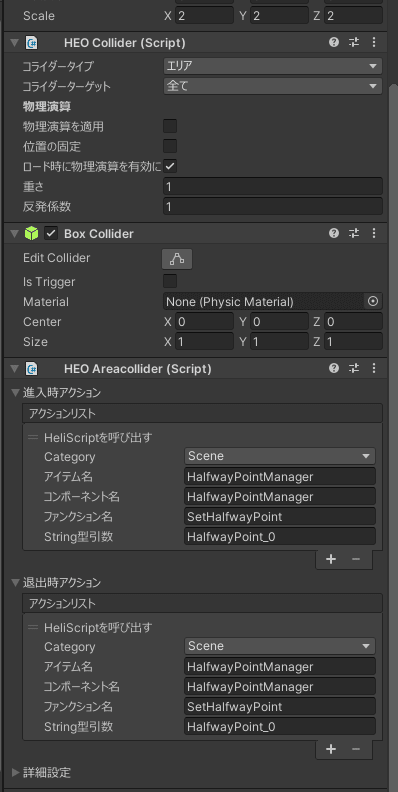This screenshot has width=398, height=792.
Task: Add an action to 進入時アクション list
Action: coord(331,559)
